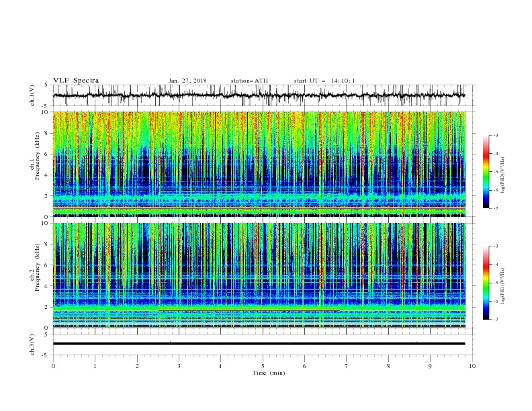This screenshot has height=411, width=532.
Task: Click the '-7' tick on the upper colorbar
Action: (496, 209)
